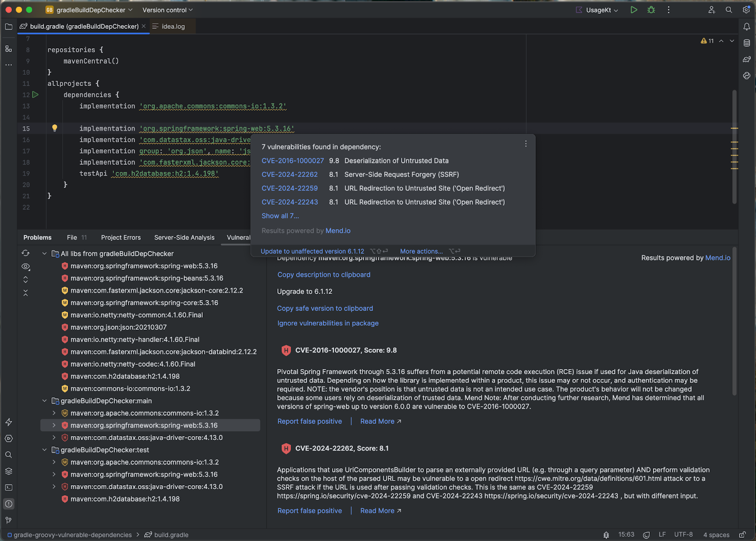Run the UsageKt configuration
This screenshot has width=756, height=541.
click(x=634, y=10)
